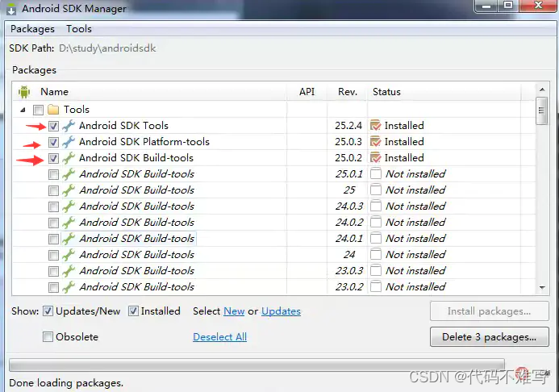This screenshot has width=559, height=392.
Task: Click Not installed status icon for 25.0.1
Action: (x=375, y=174)
